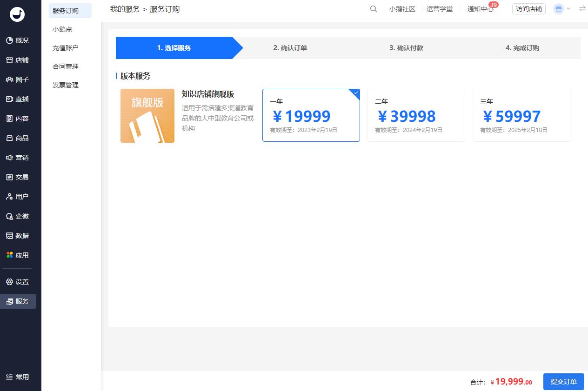Click the 知识店铺旗舰版 title
This screenshot has height=391, width=588.
point(208,94)
